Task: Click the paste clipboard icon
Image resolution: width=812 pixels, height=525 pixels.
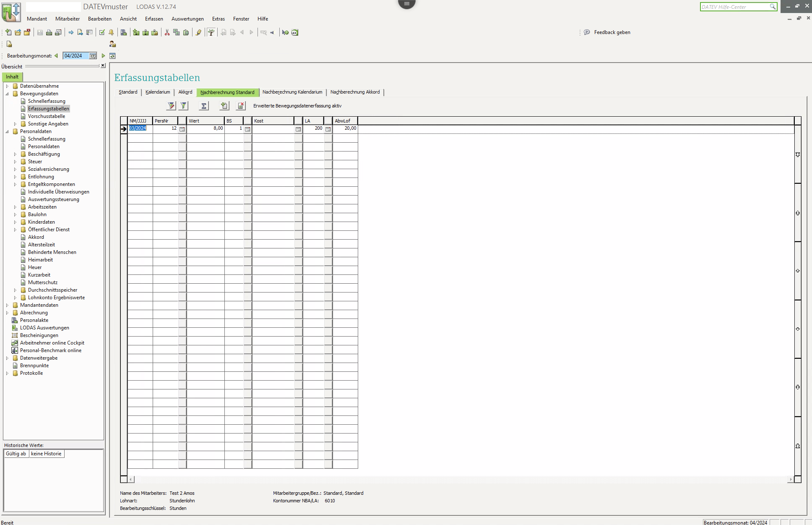Action: click(x=186, y=32)
